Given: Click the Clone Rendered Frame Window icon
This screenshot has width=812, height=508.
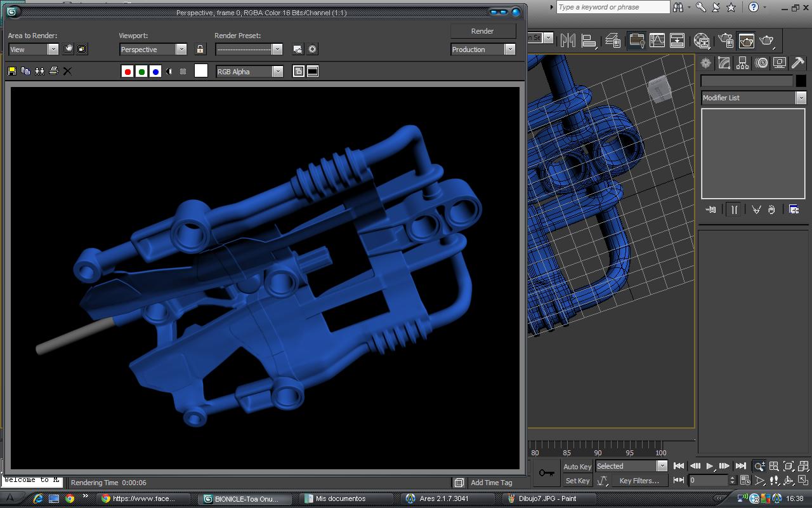Looking at the screenshot, I should pyautogui.click(x=39, y=71).
